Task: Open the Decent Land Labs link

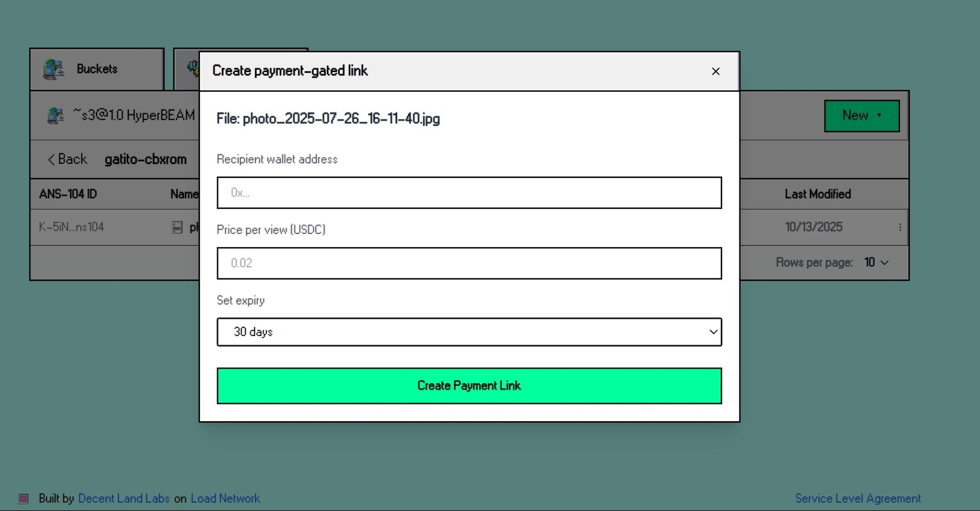Action: pyautogui.click(x=124, y=499)
